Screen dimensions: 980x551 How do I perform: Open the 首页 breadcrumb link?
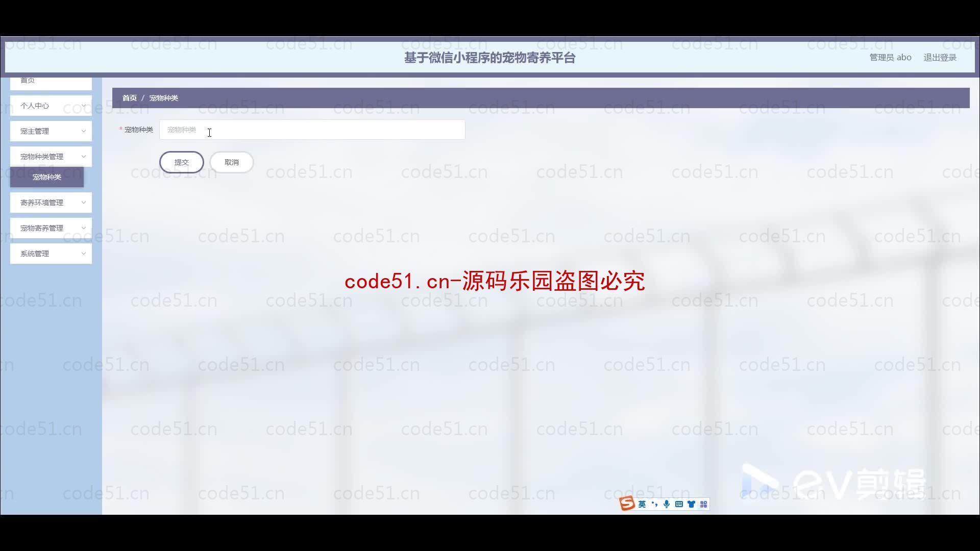pos(129,97)
